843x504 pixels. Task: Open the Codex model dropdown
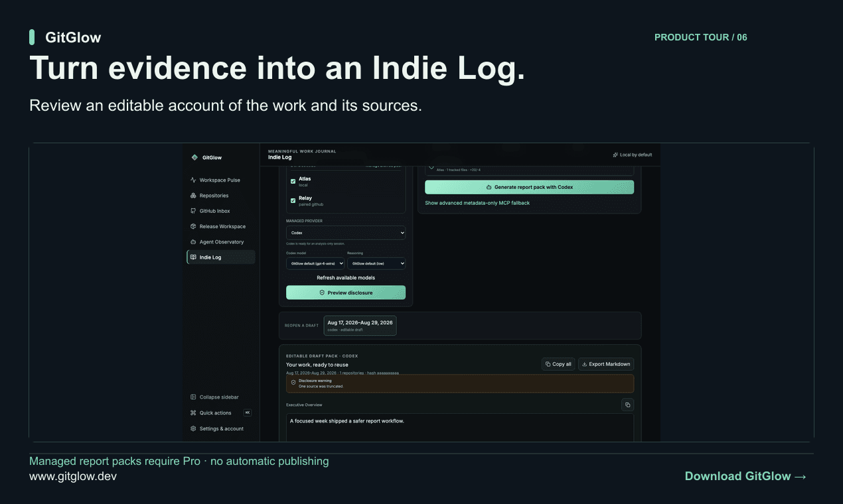(x=315, y=263)
